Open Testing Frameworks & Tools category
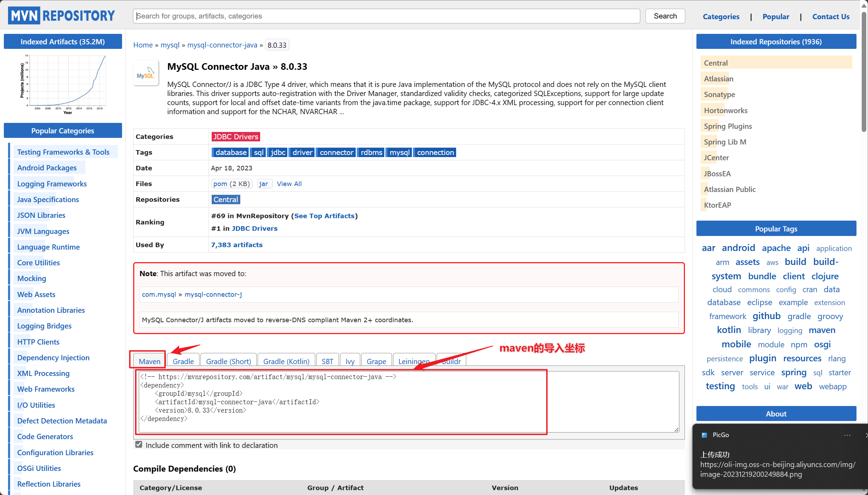This screenshot has height=495, width=868. (63, 152)
